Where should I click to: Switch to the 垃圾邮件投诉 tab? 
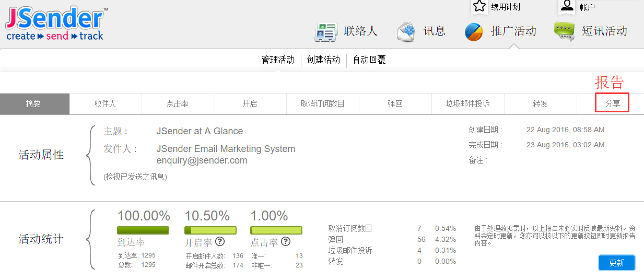click(467, 103)
